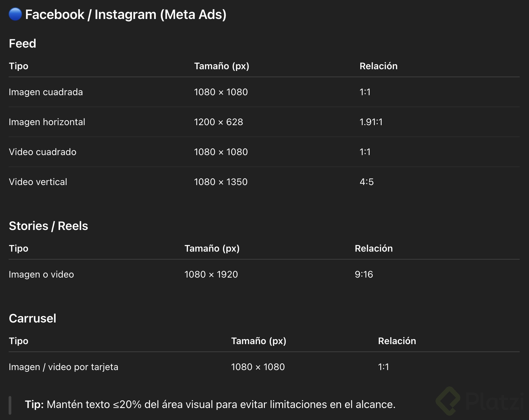Click the 4:5 ratio value

(x=367, y=182)
